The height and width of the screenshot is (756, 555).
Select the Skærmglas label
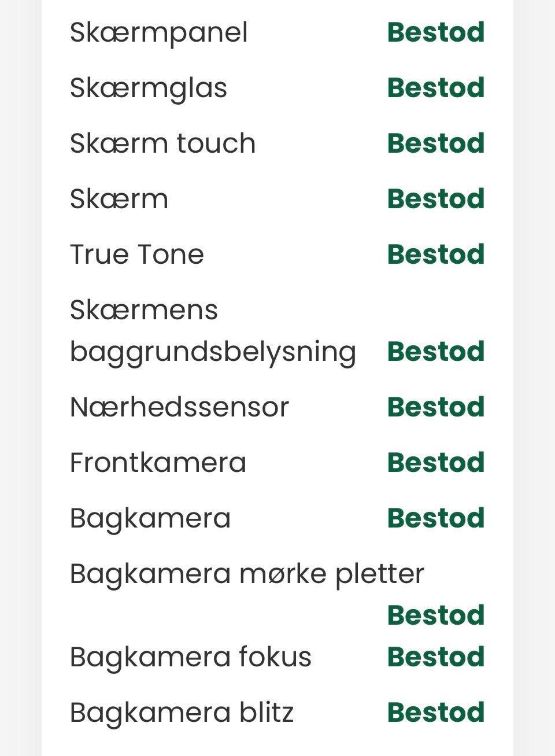pos(149,88)
